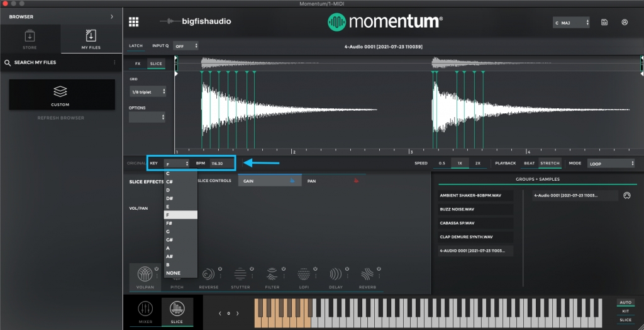Open the Filter effect three-dot options
644x330 pixels.
pyautogui.click(x=284, y=276)
